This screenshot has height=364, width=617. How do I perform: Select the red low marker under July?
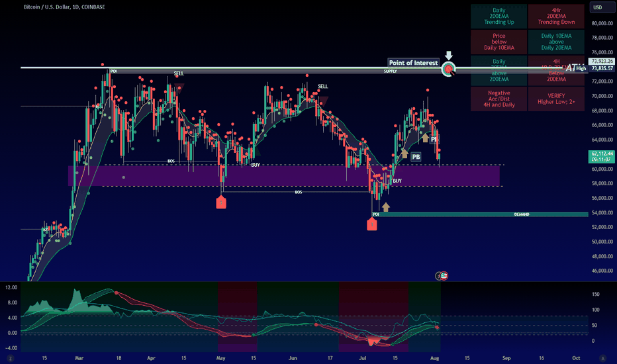[372, 224]
